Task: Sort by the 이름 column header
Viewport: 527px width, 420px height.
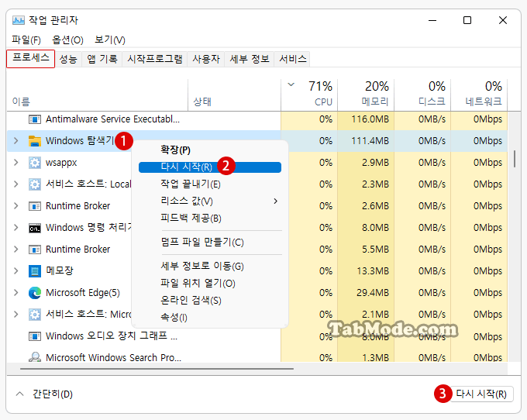Action: [x=97, y=95]
